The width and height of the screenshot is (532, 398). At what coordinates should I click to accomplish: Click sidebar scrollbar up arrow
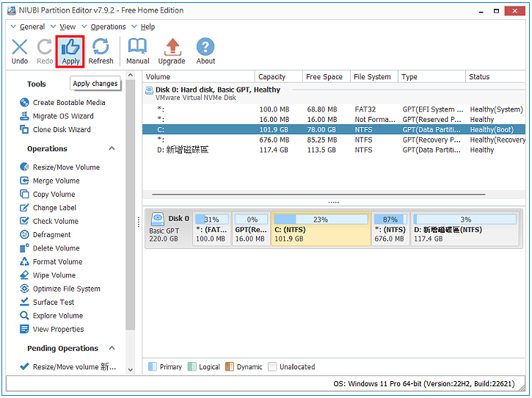[131, 75]
